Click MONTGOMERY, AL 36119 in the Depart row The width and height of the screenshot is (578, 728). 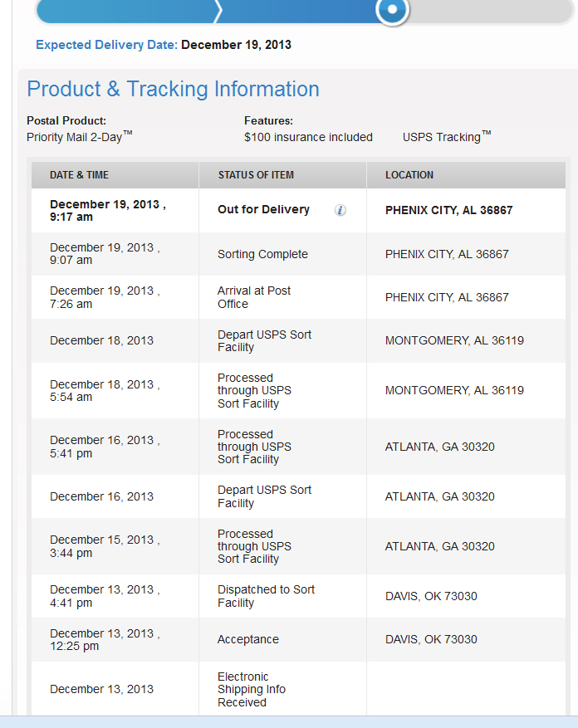[454, 340]
